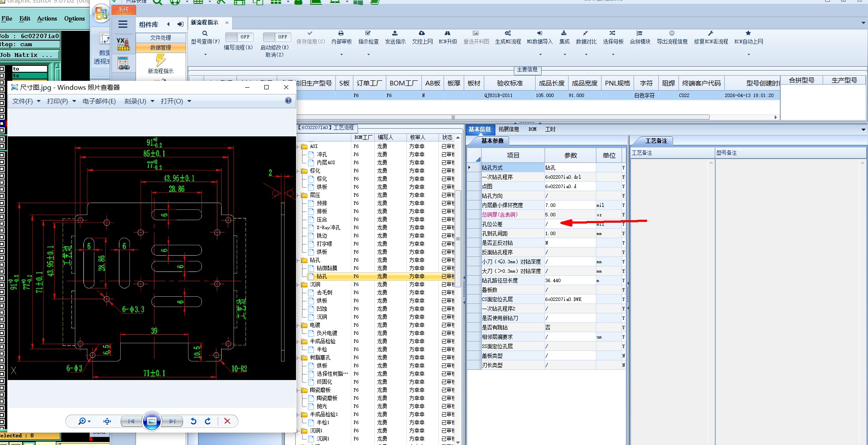Image resolution: width=868 pixels, height=445 pixels.
Task: Open 打开(O) menu in photo viewer
Action: point(176,101)
